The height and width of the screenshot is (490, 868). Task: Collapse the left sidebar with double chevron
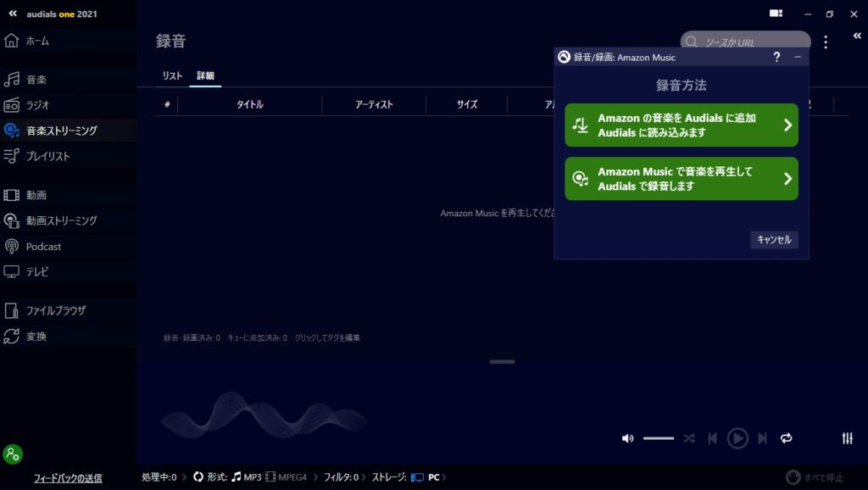pyautogui.click(x=13, y=14)
